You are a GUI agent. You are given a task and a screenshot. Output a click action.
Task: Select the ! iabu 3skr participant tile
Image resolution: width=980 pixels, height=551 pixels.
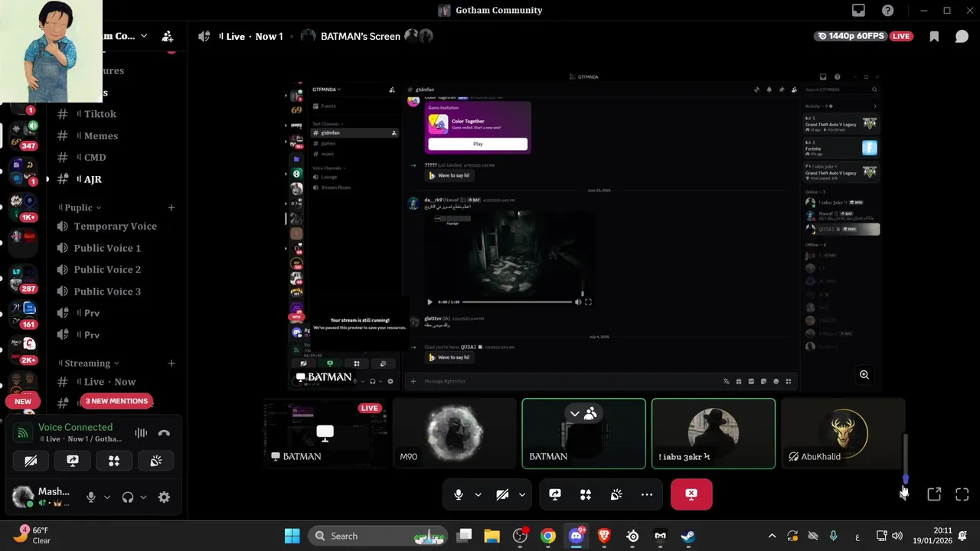click(713, 433)
